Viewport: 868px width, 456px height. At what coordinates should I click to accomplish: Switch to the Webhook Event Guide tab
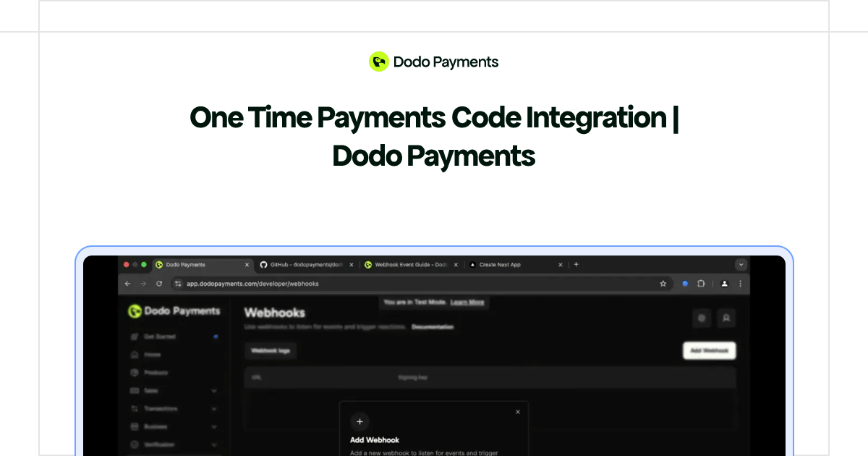[x=411, y=265]
